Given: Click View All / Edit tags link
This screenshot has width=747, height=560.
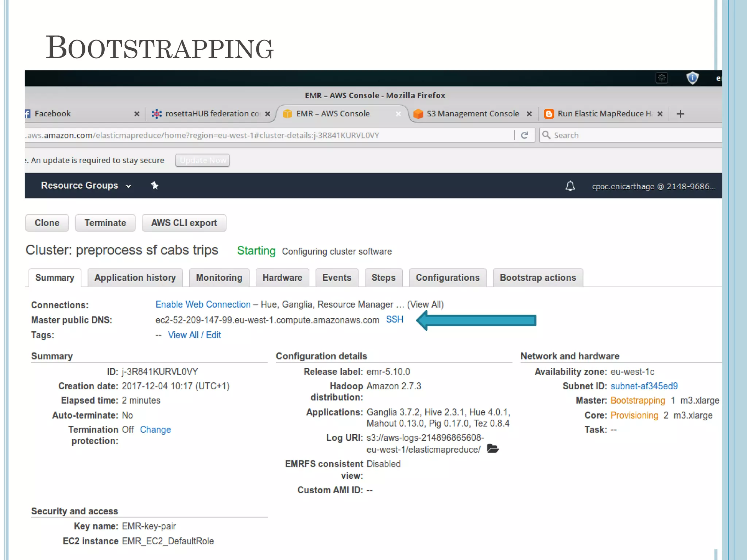Looking at the screenshot, I should (194, 335).
